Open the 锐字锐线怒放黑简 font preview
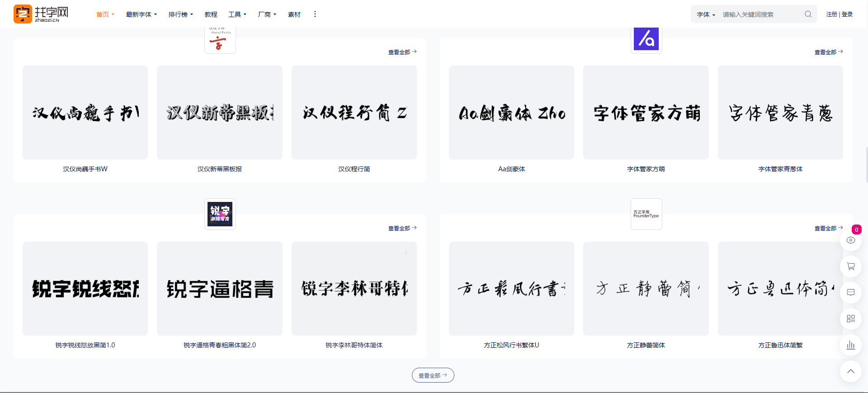 (85, 289)
